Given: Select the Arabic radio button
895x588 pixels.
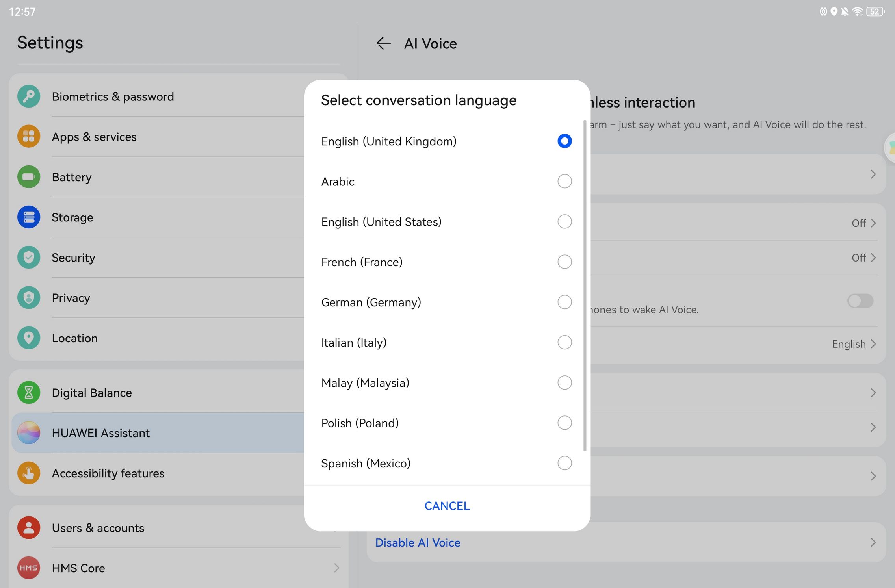Looking at the screenshot, I should (x=564, y=181).
